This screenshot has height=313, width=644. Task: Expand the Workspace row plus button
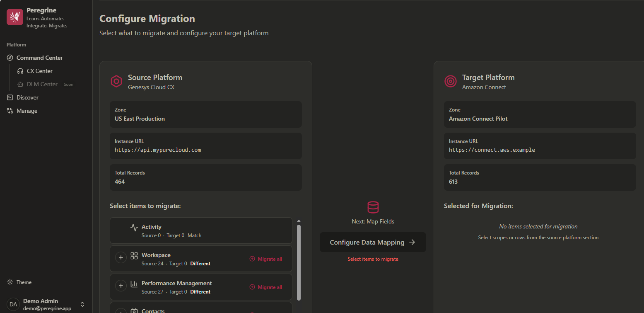[121, 258]
